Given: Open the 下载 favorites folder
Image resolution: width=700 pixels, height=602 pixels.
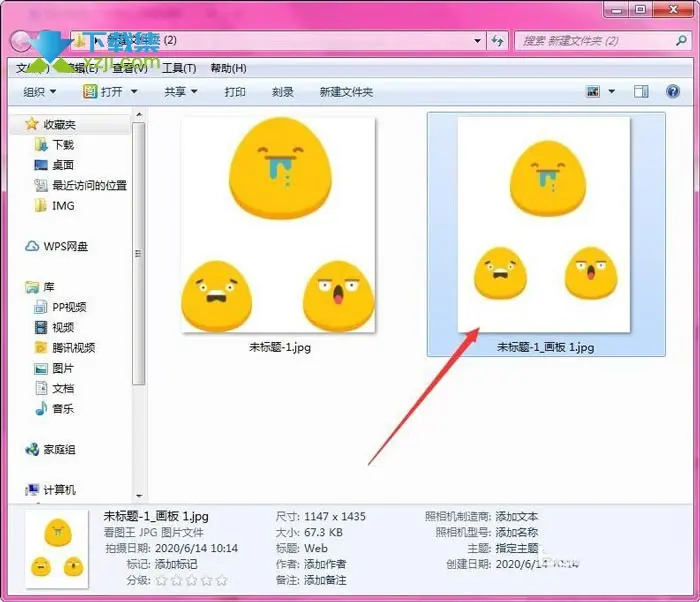Looking at the screenshot, I should click(x=63, y=145).
